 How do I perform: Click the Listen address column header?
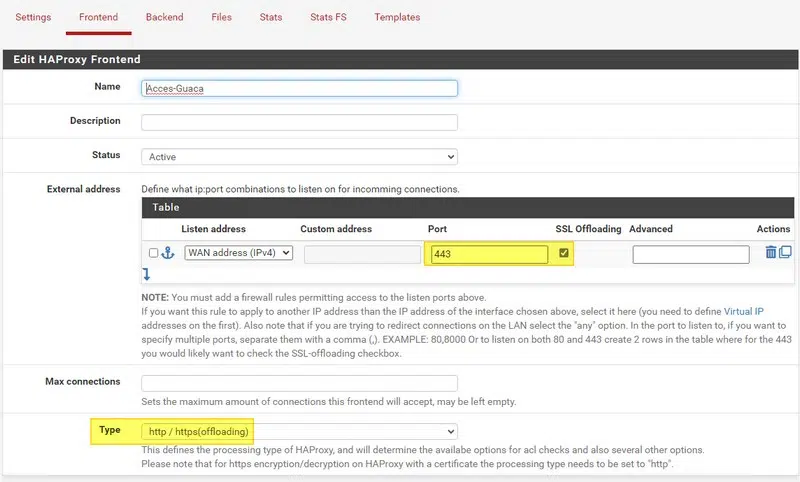213,229
